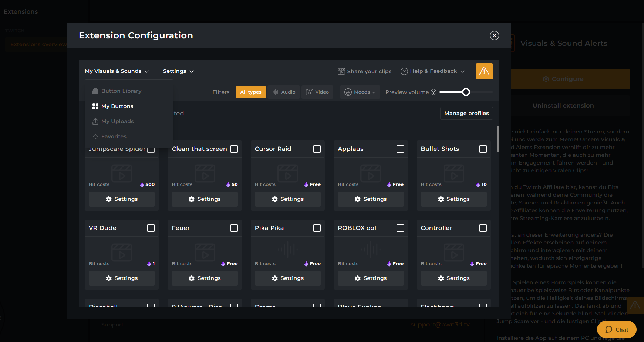The height and width of the screenshot is (342, 644).
Task: Expand the Help & Feedback dropdown
Action: pos(433,71)
